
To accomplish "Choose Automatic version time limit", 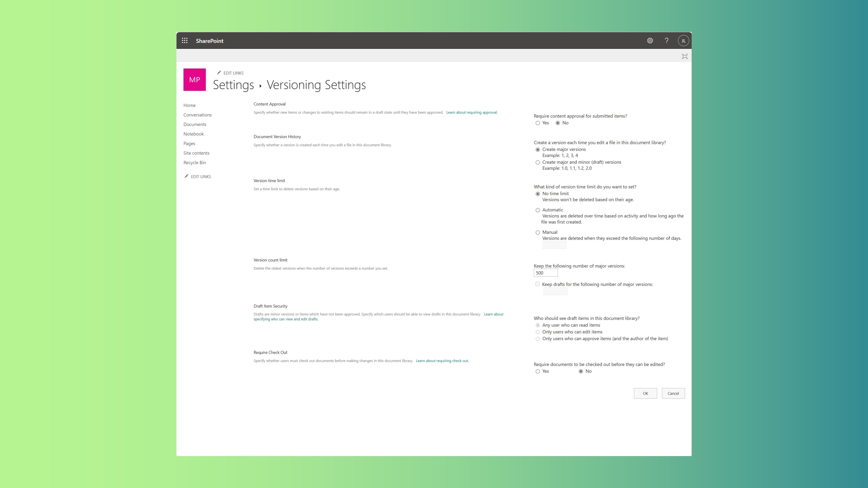I will [x=538, y=210].
